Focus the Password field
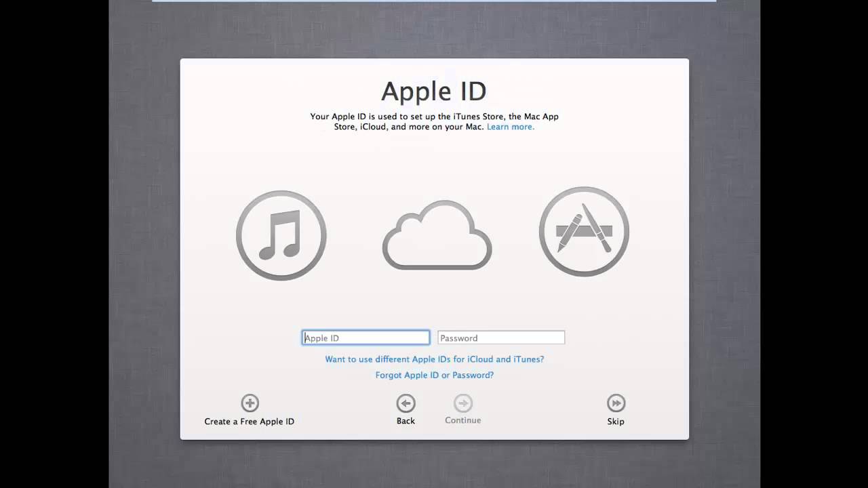The height and width of the screenshot is (488, 868). (x=501, y=338)
